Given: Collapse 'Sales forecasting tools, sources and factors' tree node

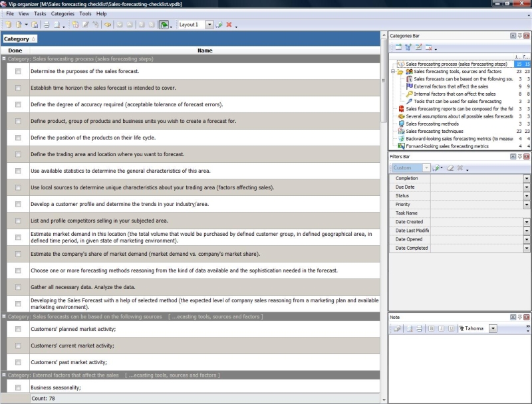Looking at the screenshot, I should pos(393,71).
